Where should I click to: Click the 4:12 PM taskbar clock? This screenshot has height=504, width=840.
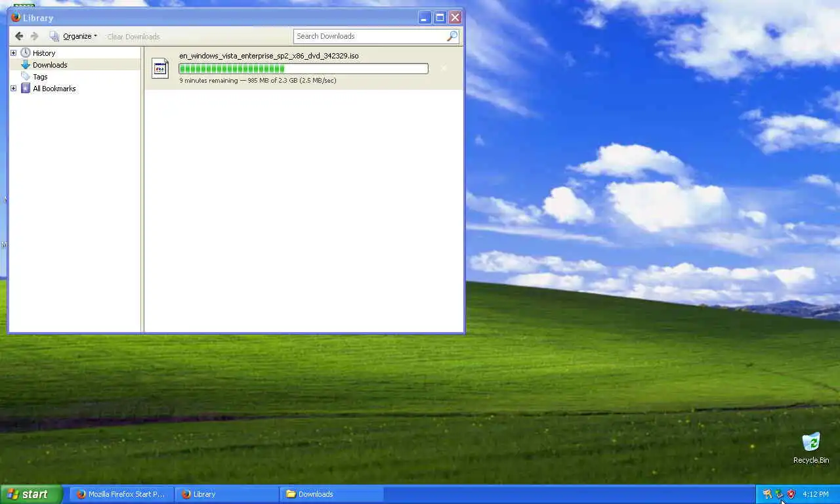816,494
